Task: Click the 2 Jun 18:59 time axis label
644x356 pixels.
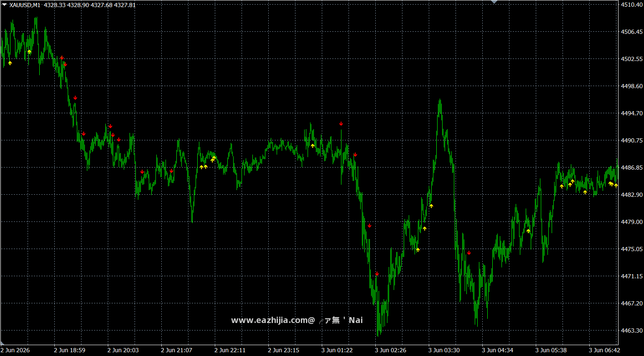Action: (x=69, y=350)
